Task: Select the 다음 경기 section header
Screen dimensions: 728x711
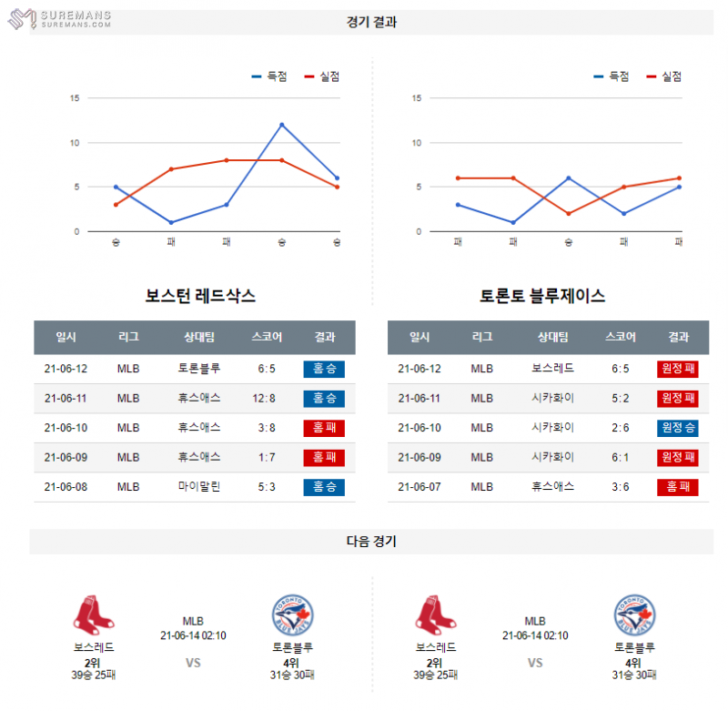Action: point(371,541)
